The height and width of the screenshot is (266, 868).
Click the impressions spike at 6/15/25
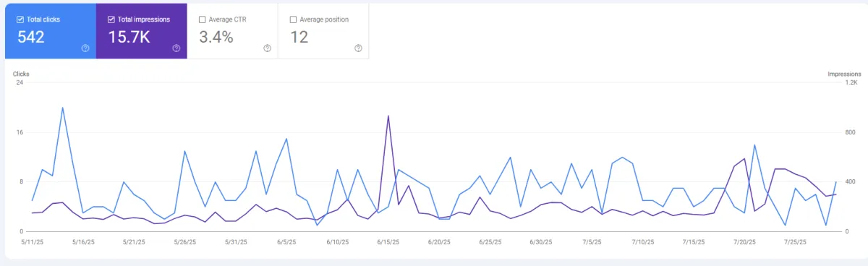click(x=388, y=116)
